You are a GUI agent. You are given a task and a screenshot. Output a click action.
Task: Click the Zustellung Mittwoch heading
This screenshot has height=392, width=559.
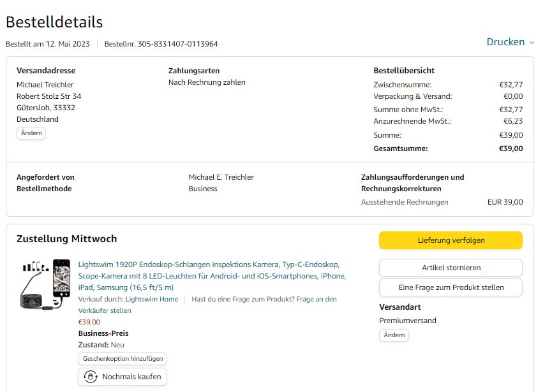pyautogui.click(x=66, y=239)
